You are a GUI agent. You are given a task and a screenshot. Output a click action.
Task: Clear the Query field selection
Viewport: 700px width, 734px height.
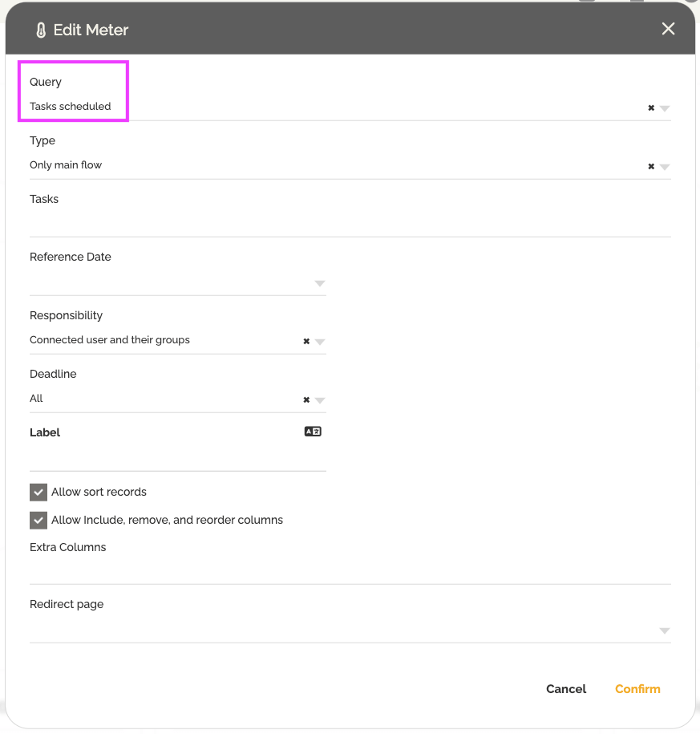651,108
